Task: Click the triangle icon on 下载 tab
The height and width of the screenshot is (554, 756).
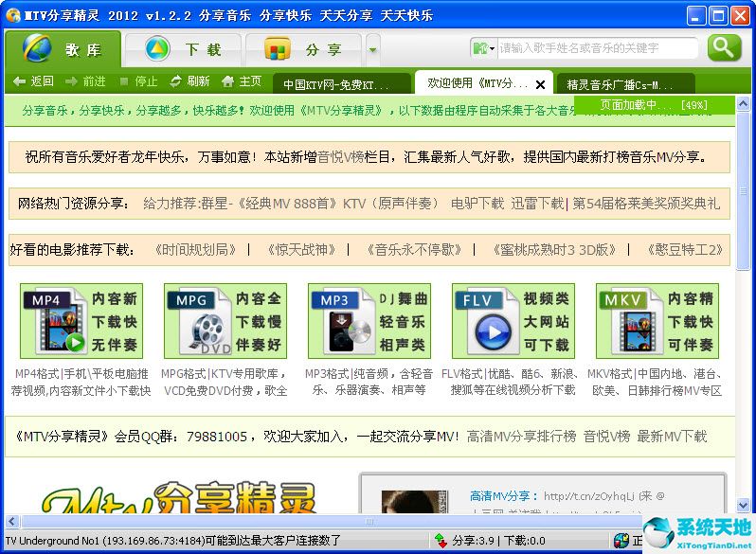Action: [x=157, y=48]
